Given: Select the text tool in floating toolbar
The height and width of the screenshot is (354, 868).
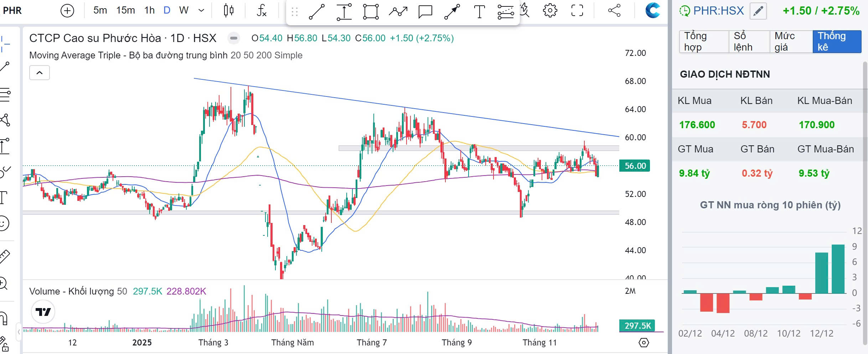Looking at the screenshot, I should pyautogui.click(x=479, y=11).
